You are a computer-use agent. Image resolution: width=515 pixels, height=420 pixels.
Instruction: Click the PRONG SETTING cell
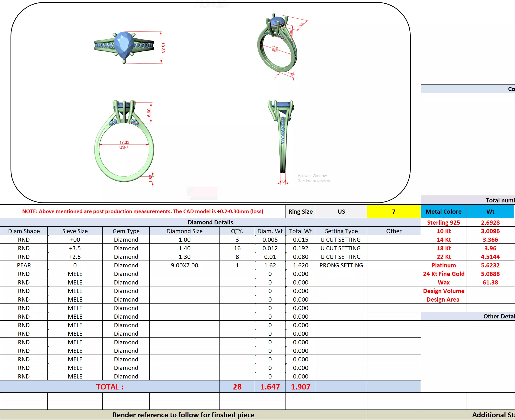coord(341,265)
